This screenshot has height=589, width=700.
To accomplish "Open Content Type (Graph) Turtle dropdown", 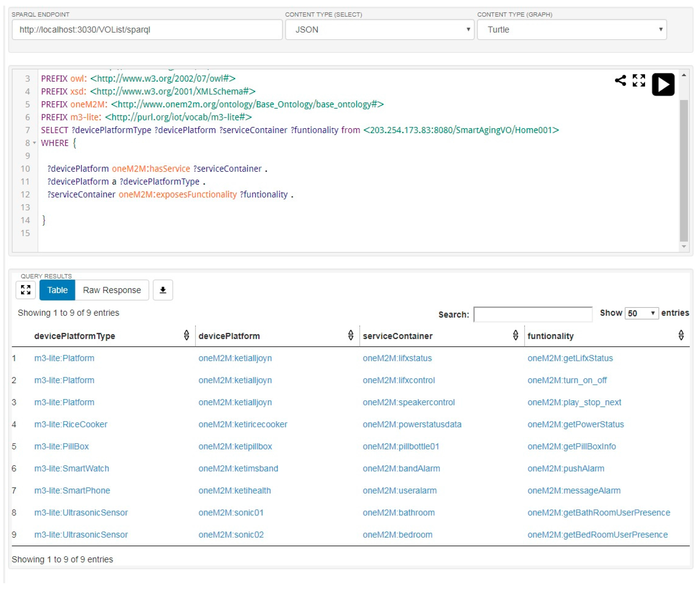I will pos(572,30).
